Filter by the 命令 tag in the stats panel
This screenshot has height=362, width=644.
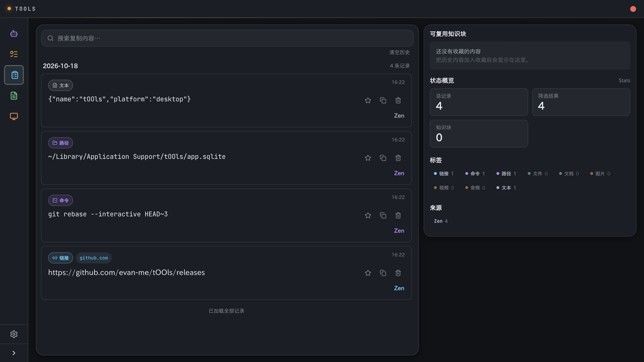coord(475,173)
